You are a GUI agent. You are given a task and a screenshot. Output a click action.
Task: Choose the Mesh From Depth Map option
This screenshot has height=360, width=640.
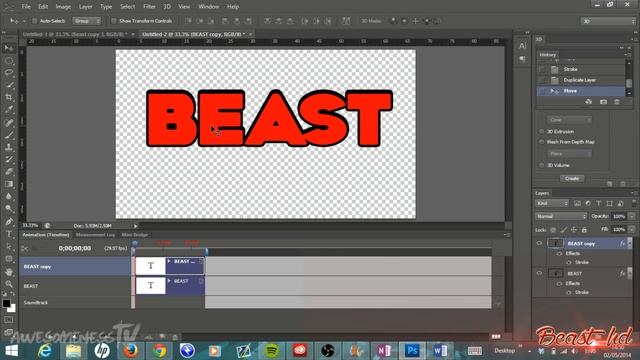tap(542, 142)
